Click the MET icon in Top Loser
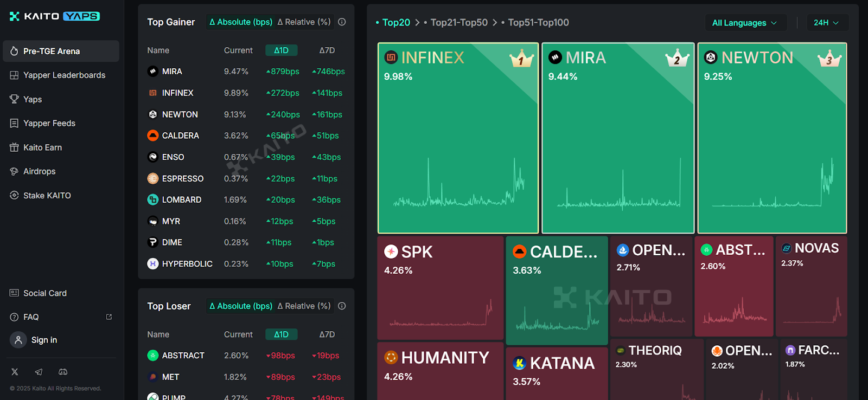Viewport: 868px width, 400px height. (x=153, y=377)
